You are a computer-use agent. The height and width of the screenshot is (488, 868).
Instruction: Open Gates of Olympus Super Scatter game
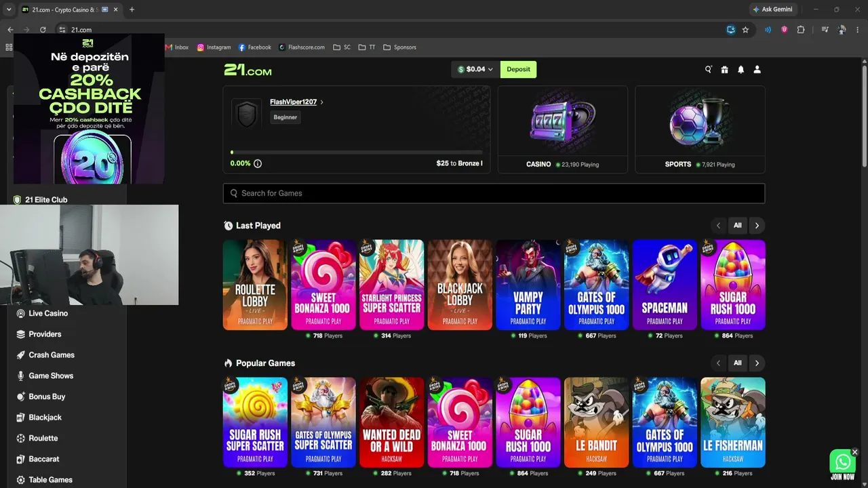coord(323,422)
